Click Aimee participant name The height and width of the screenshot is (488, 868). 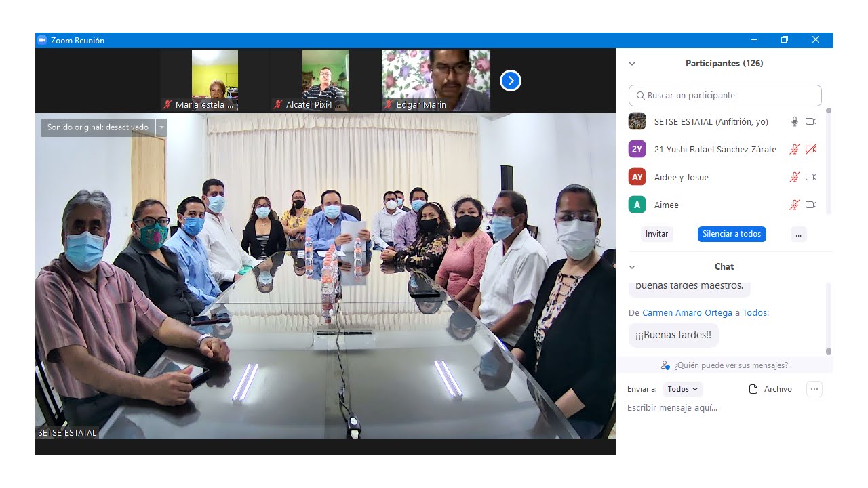tap(667, 205)
